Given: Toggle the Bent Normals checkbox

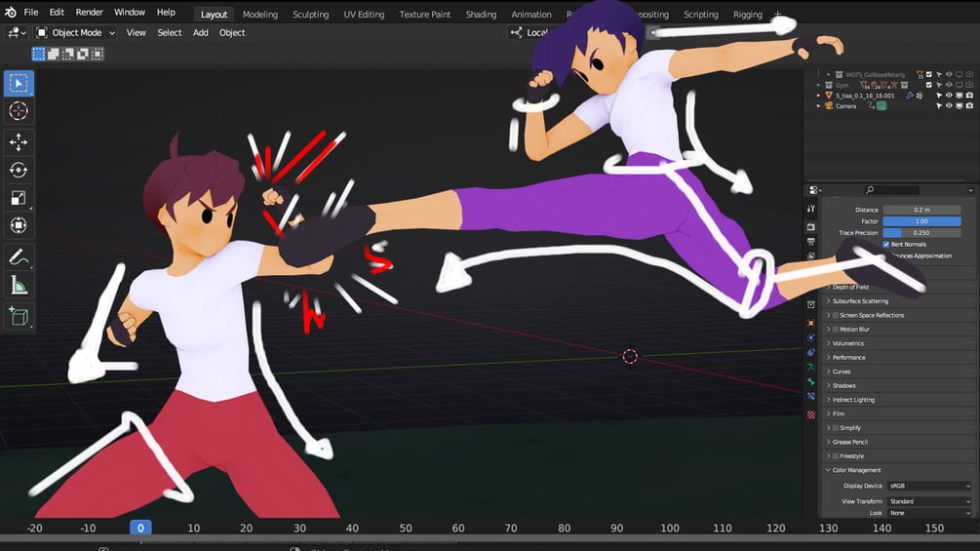Looking at the screenshot, I should pyautogui.click(x=885, y=244).
